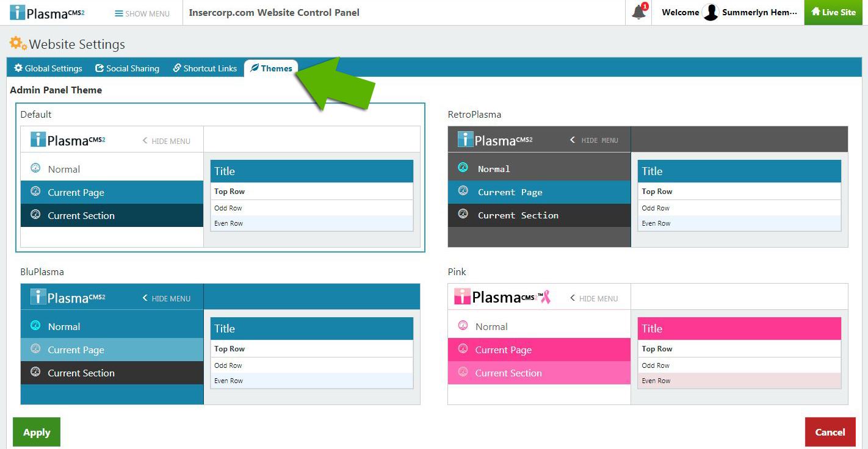Screen dimensions: 868x449
Task: Click RetroPlasma's Current Page gauge icon
Action: [463, 191]
